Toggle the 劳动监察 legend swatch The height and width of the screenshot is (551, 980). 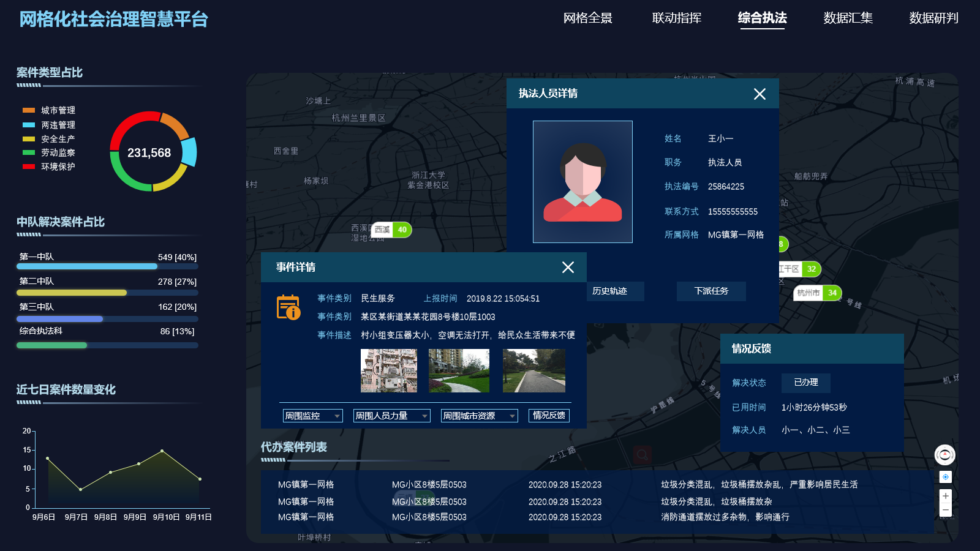click(29, 152)
